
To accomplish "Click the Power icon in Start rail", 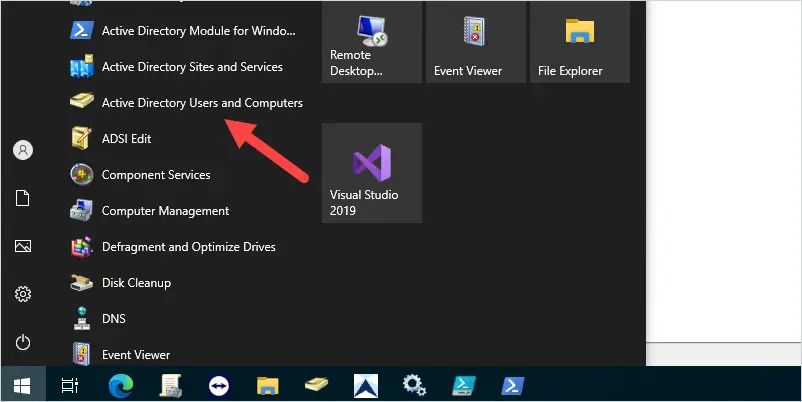I will [x=23, y=342].
